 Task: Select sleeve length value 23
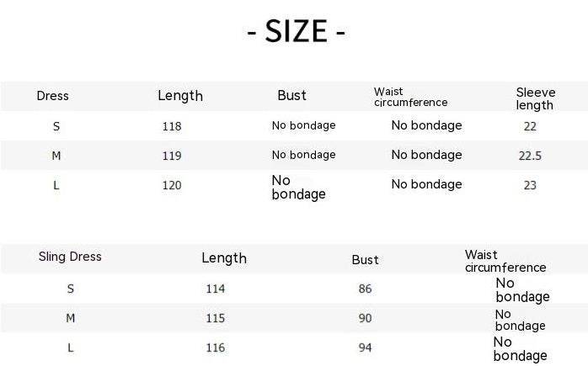(530, 185)
